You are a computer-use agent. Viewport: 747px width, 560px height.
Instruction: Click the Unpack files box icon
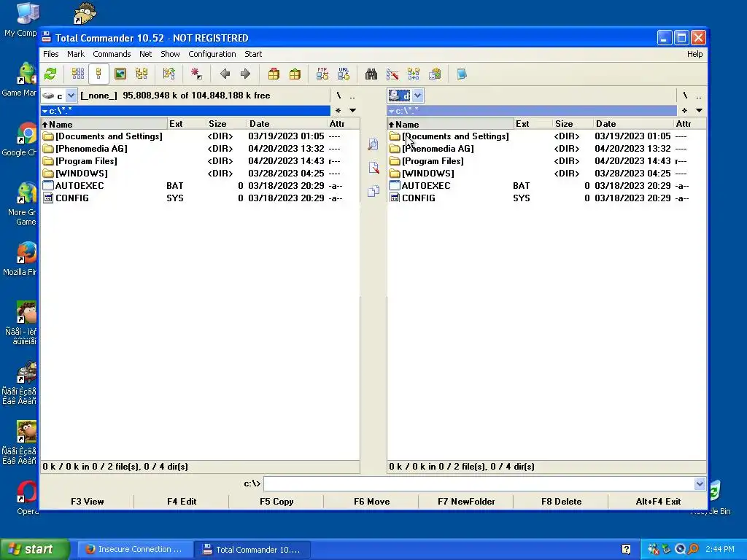coord(295,74)
